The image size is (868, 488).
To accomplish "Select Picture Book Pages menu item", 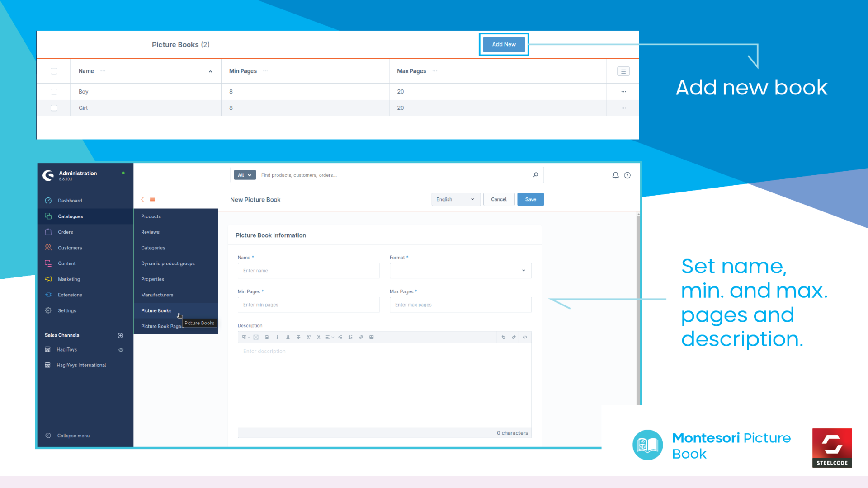I will (x=161, y=326).
